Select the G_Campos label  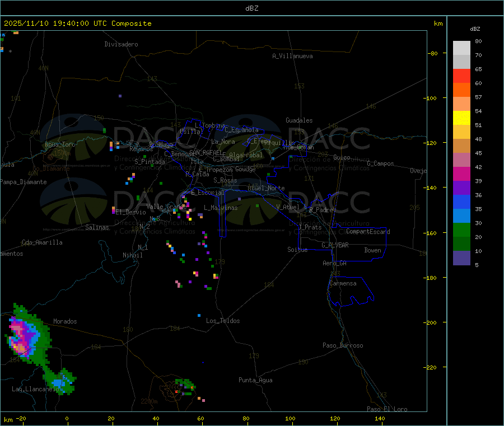[x=381, y=163]
